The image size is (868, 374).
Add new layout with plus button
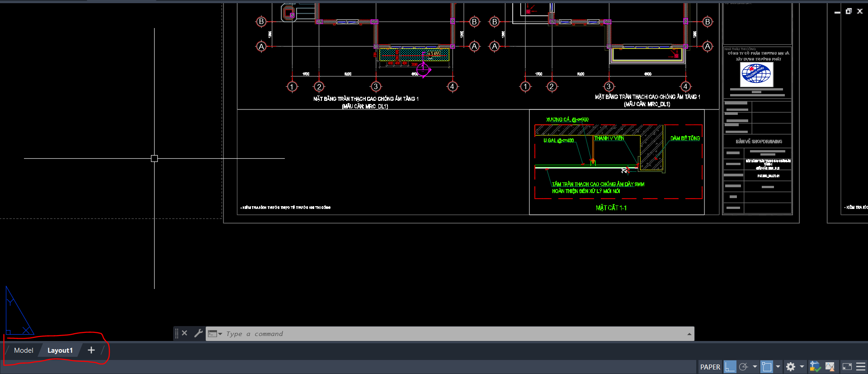[x=91, y=350]
